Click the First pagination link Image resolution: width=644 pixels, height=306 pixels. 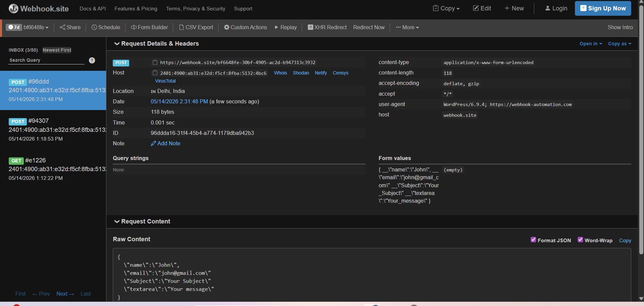coord(20,294)
